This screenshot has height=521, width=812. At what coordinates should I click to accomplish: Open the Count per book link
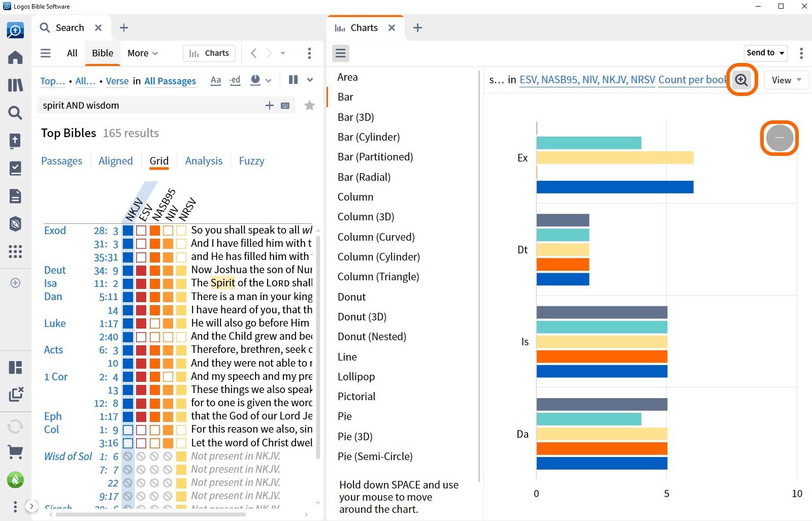pos(693,80)
